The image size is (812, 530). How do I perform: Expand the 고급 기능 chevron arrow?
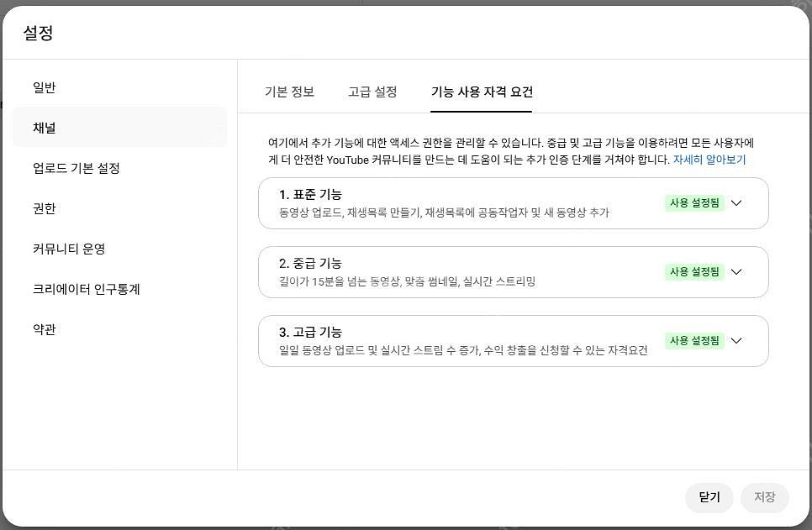click(x=736, y=341)
